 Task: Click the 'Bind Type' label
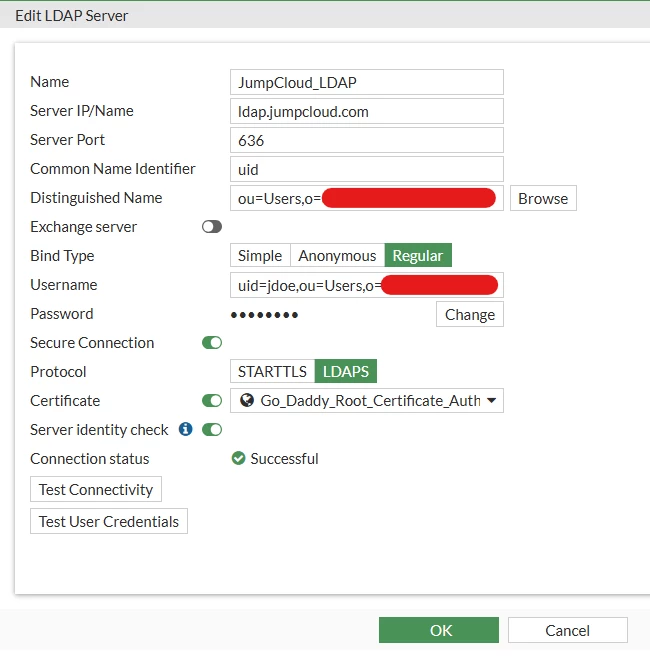(62, 255)
